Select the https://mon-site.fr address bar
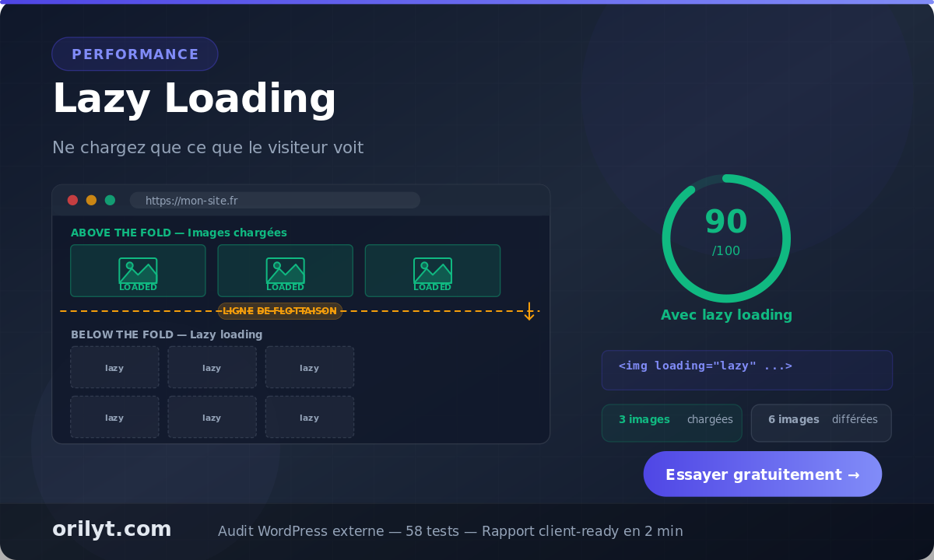The height and width of the screenshot is (560, 934). pyautogui.click(x=275, y=200)
